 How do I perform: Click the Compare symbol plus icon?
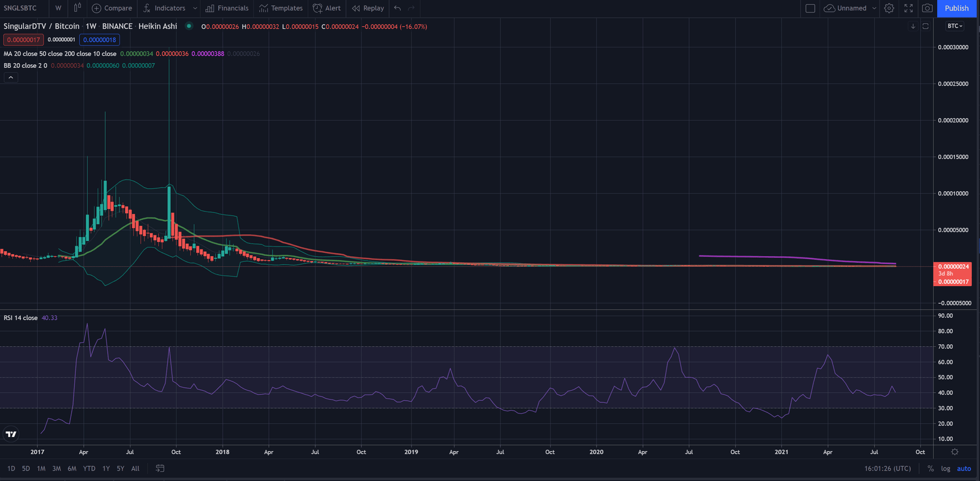(97, 8)
